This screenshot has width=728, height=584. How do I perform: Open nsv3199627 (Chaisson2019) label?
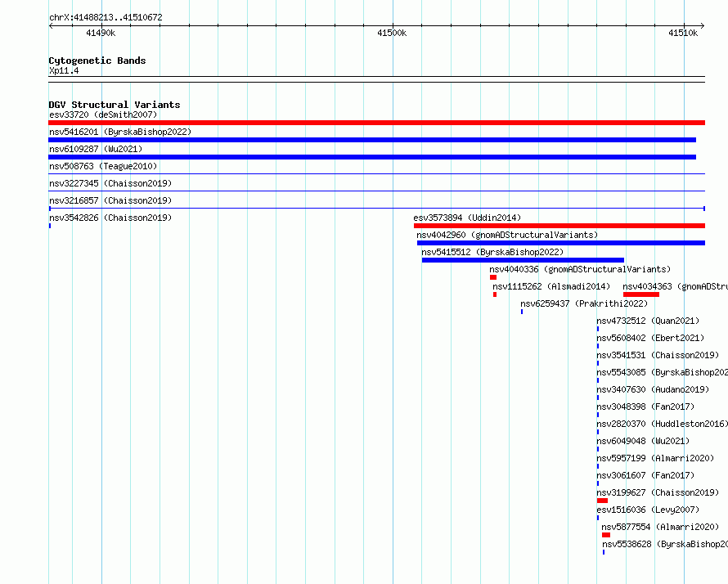[x=658, y=492]
